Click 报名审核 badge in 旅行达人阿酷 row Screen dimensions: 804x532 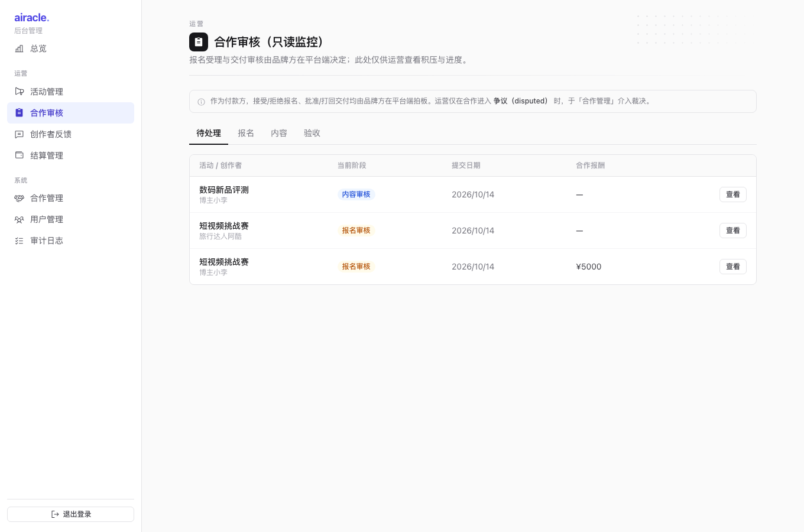coord(356,231)
